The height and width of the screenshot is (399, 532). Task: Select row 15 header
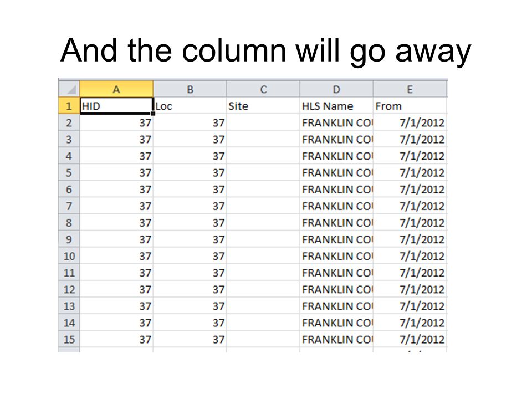click(69, 339)
